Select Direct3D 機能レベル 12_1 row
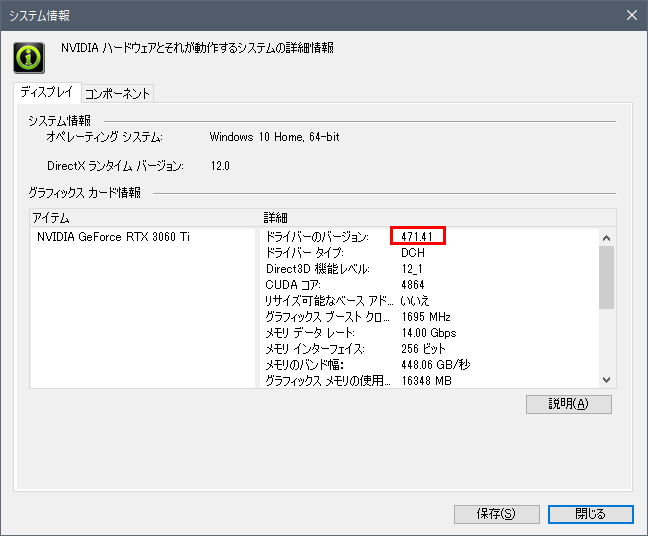Screen dimensions: 648x536 point(430,269)
